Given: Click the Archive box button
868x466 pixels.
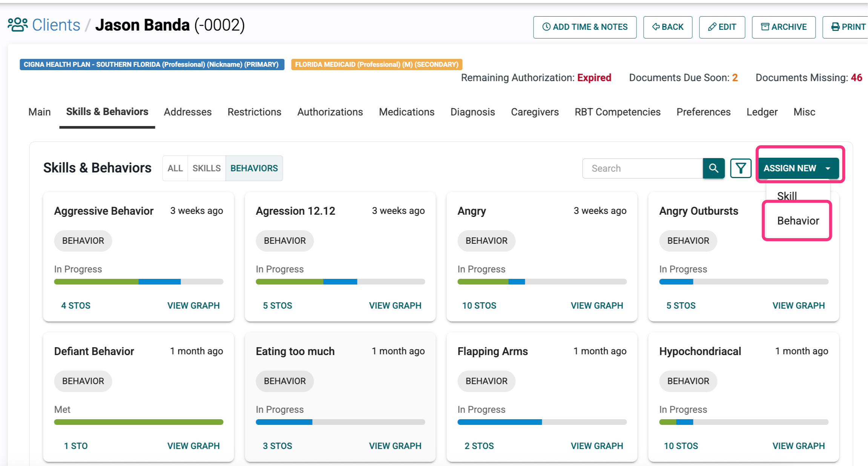Looking at the screenshot, I should tap(784, 27).
